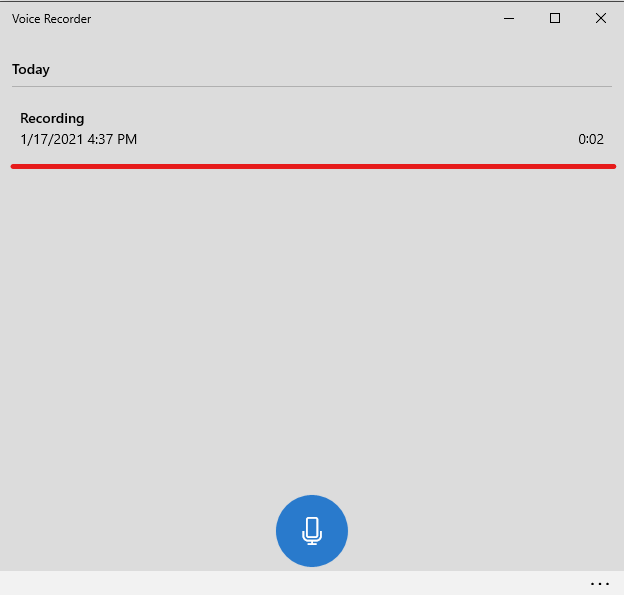Image resolution: width=624 pixels, height=595 pixels.
Task: Click the Voice Recorder title text
Action: point(51,19)
